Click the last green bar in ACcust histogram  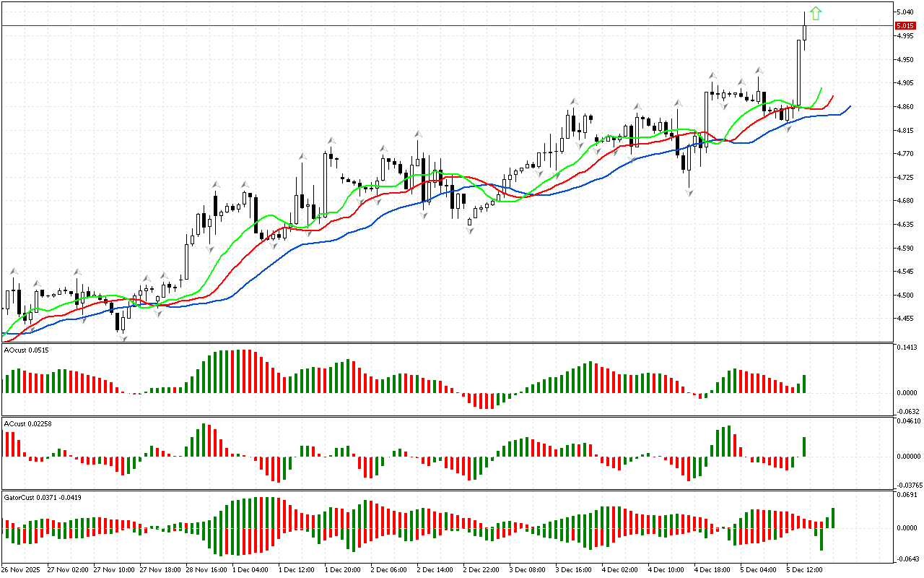point(804,447)
